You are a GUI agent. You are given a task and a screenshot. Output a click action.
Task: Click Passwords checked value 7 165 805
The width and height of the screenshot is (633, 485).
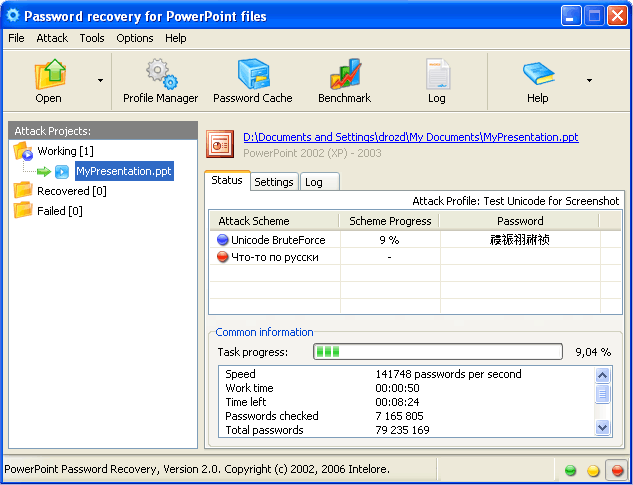point(399,416)
